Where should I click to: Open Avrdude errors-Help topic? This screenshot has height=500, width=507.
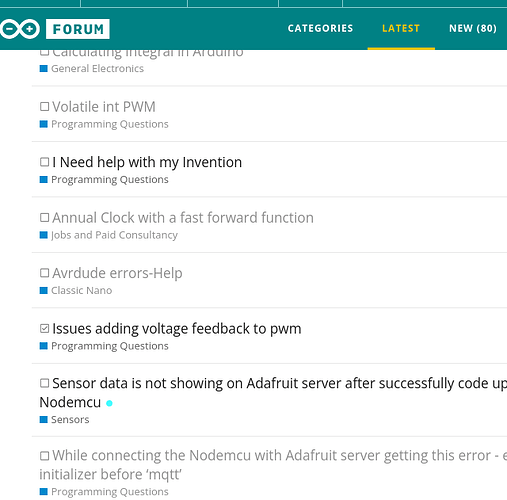pyautogui.click(x=117, y=273)
